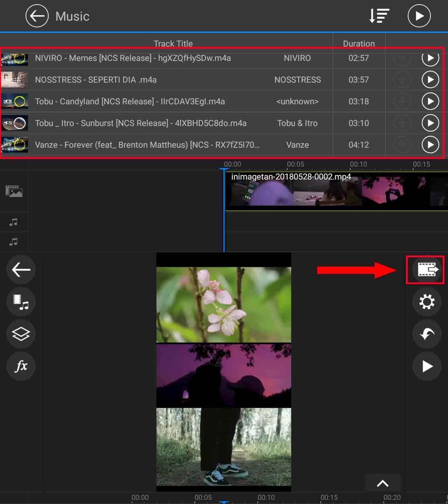Viewport: 448px width, 504px height.
Task: Preview the Vanze - Forever track
Action: [x=430, y=145]
